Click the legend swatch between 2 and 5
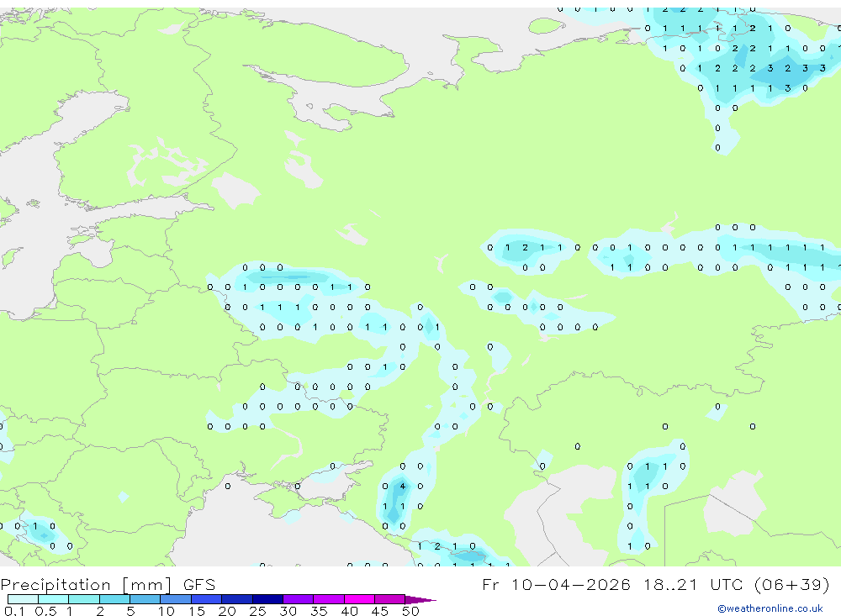This screenshot has width=841, height=616. 114,599
